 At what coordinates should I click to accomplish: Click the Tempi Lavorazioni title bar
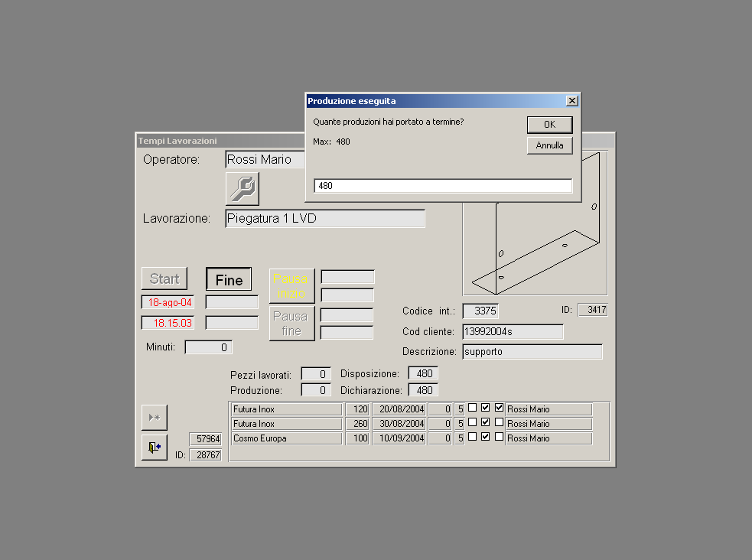coord(220,141)
